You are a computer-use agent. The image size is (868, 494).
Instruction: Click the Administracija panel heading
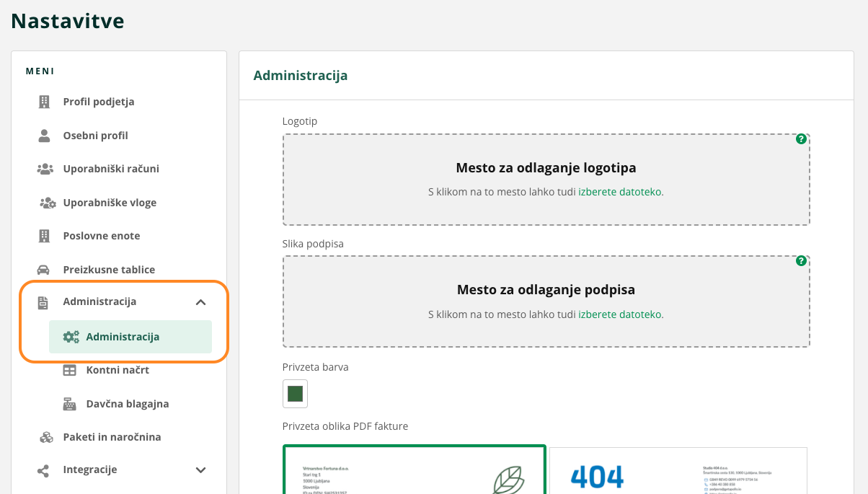pos(301,76)
